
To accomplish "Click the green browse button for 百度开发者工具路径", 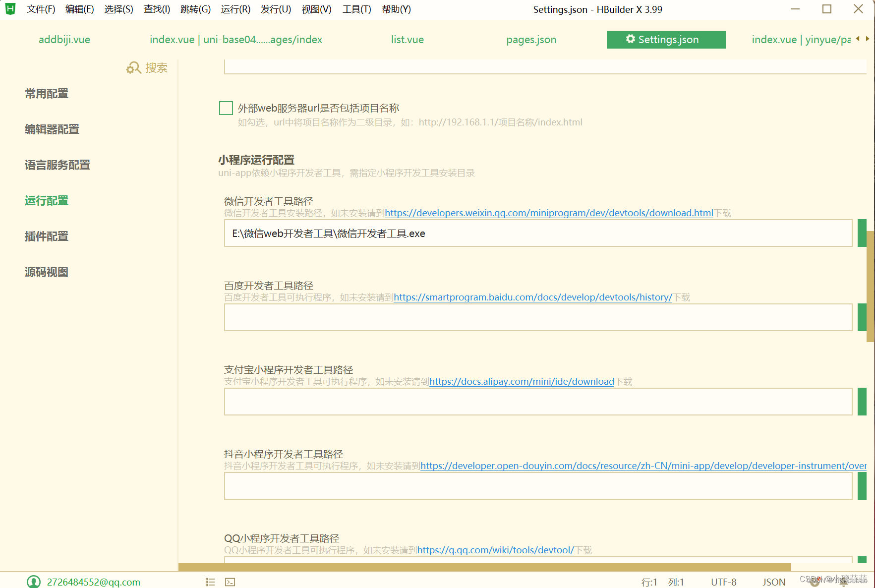I will (x=862, y=317).
